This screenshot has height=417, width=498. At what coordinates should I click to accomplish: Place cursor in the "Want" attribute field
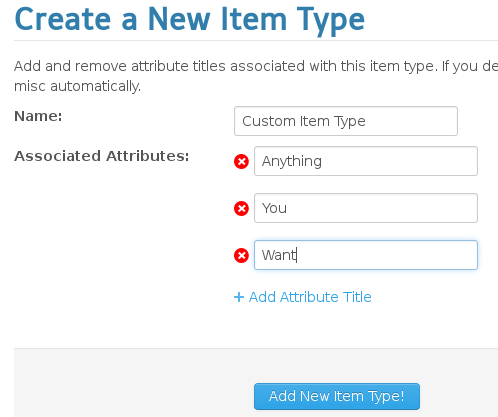(x=366, y=255)
